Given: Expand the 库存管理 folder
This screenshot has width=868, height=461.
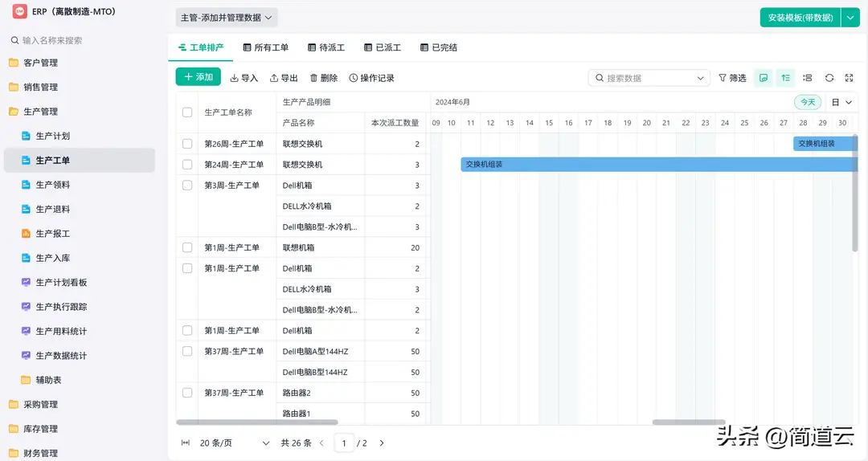Looking at the screenshot, I should click(33, 428).
